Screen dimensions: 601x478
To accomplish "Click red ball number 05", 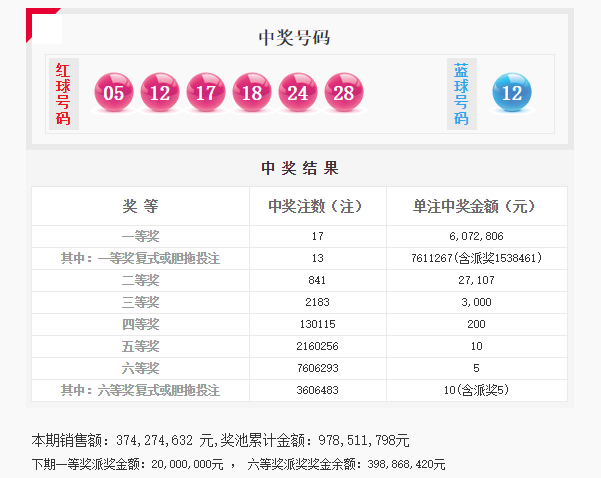I will coord(114,92).
